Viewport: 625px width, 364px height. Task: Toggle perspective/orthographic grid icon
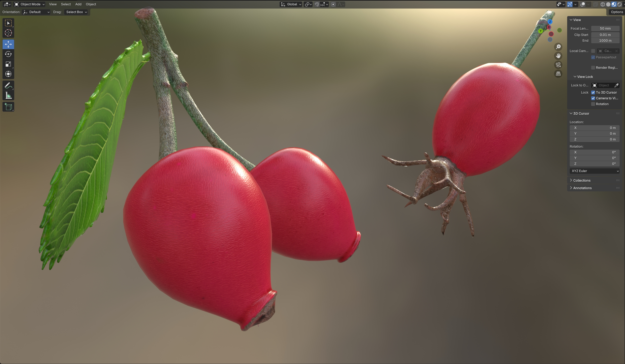pyautogui.click(x=558, y=74)
